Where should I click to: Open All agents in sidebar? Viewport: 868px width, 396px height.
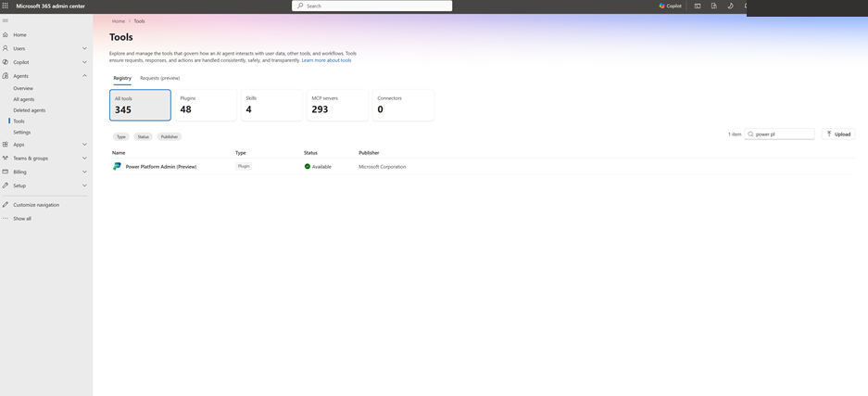[x=24, y=99]
